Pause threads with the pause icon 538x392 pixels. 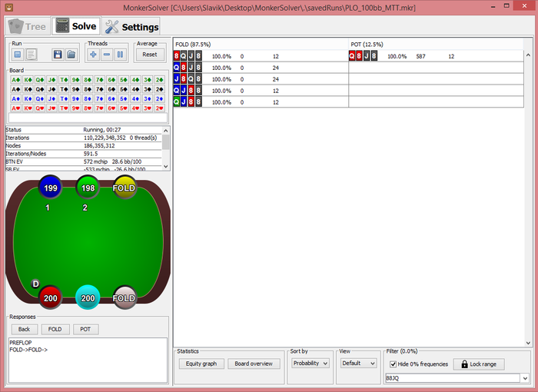point(120,55)
